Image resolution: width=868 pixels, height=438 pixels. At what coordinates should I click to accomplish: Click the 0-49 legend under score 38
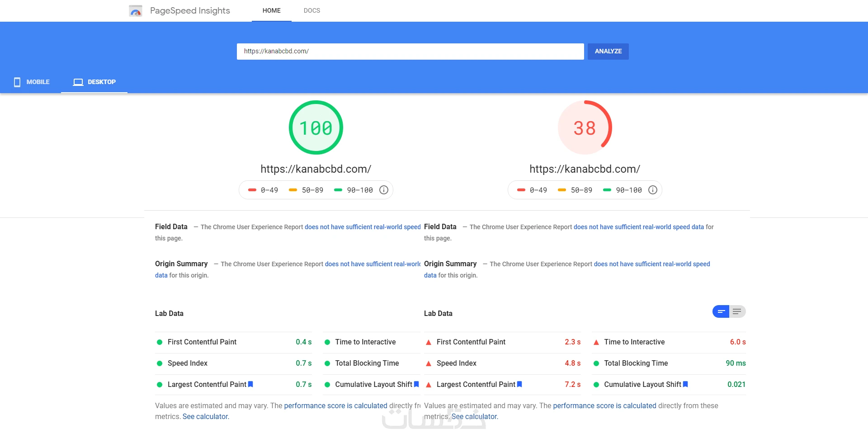point(532,190)
